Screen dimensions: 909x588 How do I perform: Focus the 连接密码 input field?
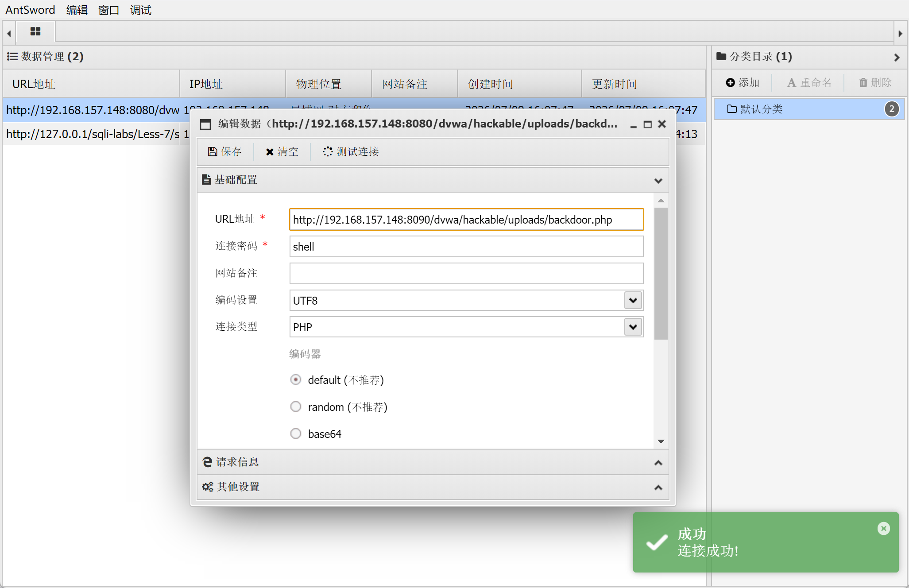coord(466,247)
